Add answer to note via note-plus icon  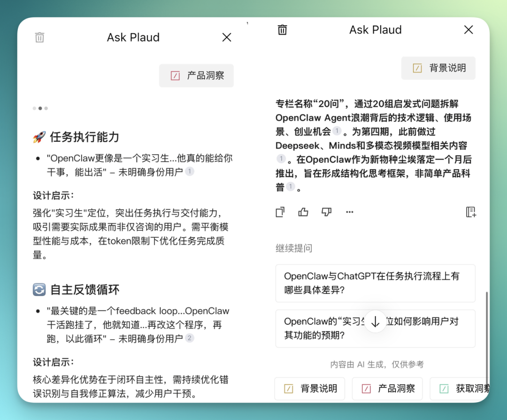pyautogui.click(x=471, y=212)
